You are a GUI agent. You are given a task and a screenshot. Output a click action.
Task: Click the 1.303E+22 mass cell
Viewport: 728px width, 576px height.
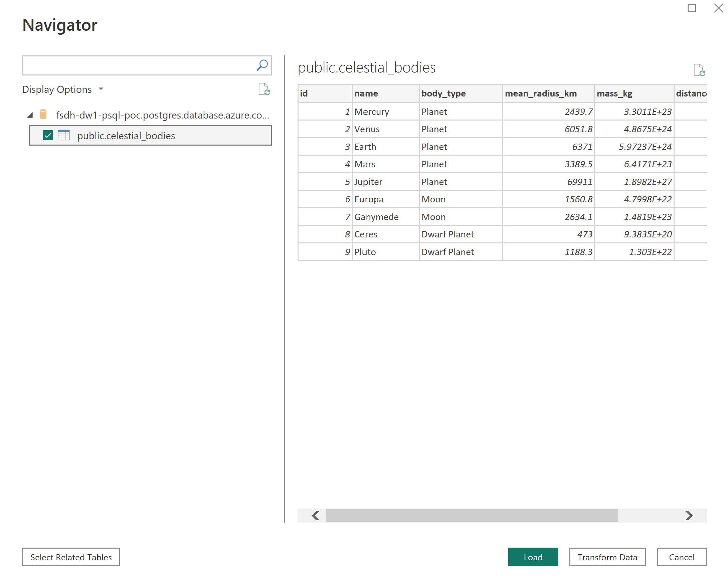click(x=634, y=252)
